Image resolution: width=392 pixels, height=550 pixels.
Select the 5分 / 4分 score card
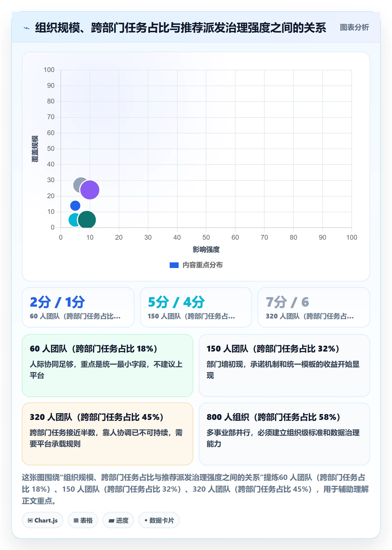pos(196,307)
